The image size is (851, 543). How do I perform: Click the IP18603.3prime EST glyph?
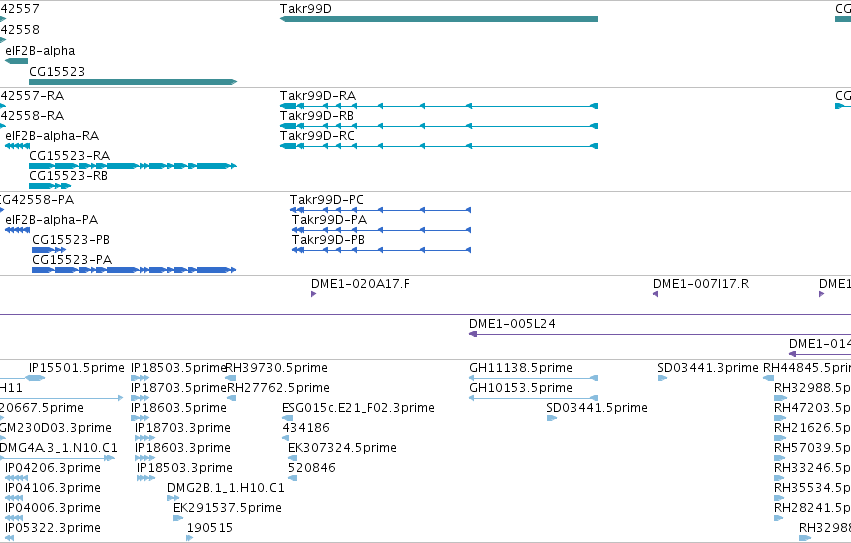[x=144, y=458]
